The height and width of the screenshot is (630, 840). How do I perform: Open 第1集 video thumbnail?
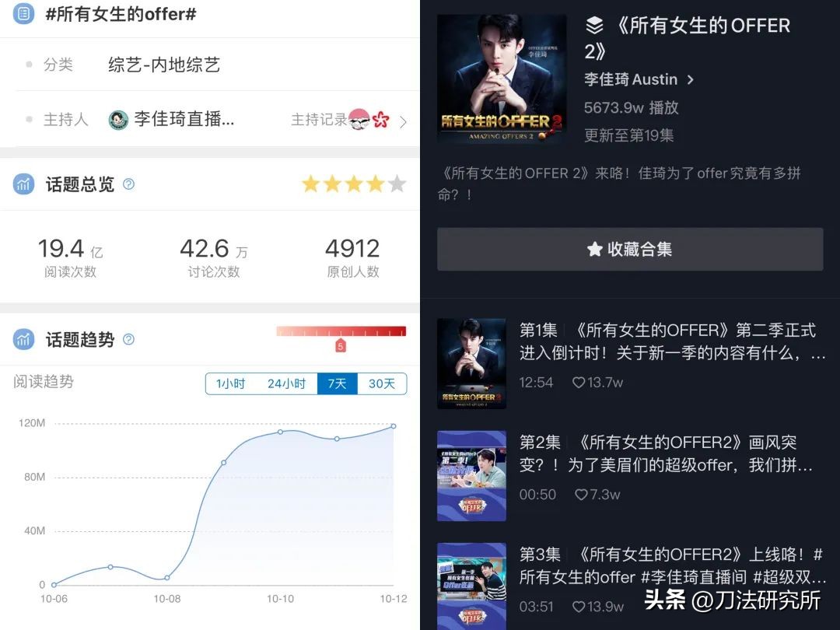[x=471, y=363]
